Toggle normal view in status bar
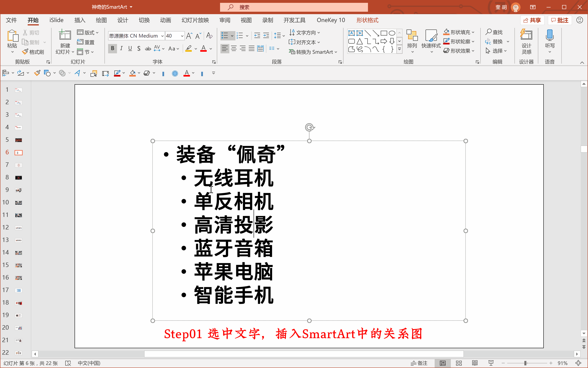This screenshot has height=368, width=588. click(x=443, y=363)
